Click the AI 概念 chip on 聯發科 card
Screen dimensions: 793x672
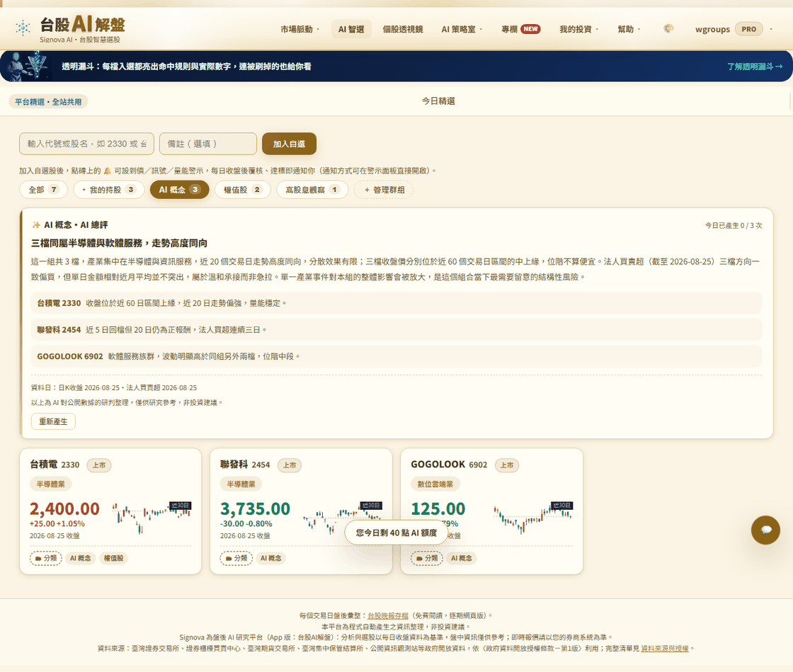tap(271, 558)
